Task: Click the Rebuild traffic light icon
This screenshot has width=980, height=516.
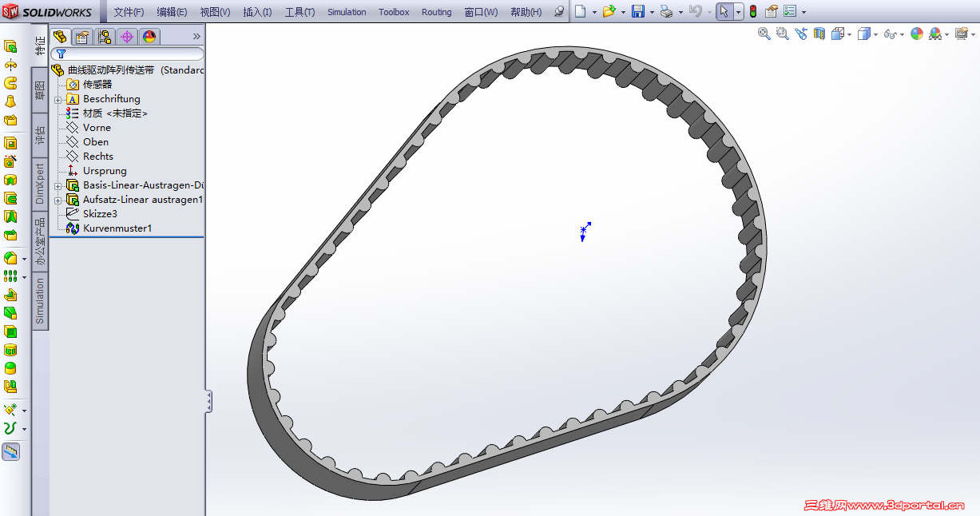Action: point(752,11)
